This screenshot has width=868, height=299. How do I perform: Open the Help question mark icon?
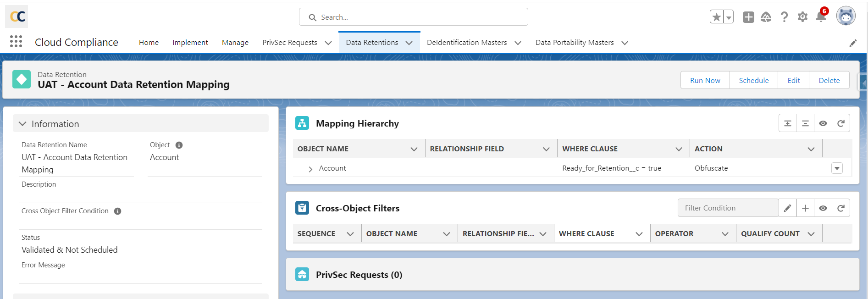point(784,17)
